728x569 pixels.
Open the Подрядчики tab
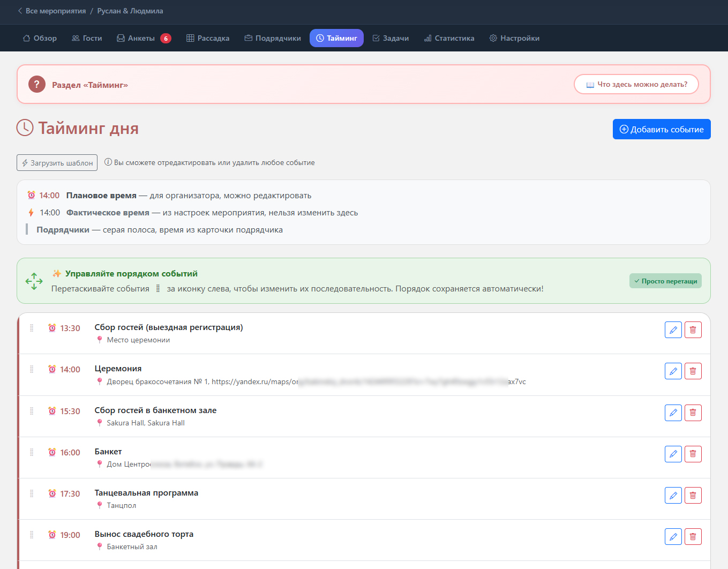[x=273, y=38]
